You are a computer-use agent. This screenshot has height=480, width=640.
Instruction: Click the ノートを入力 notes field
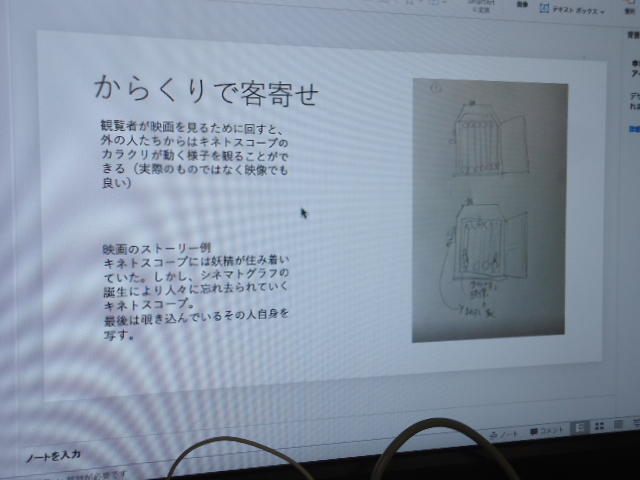53,456
